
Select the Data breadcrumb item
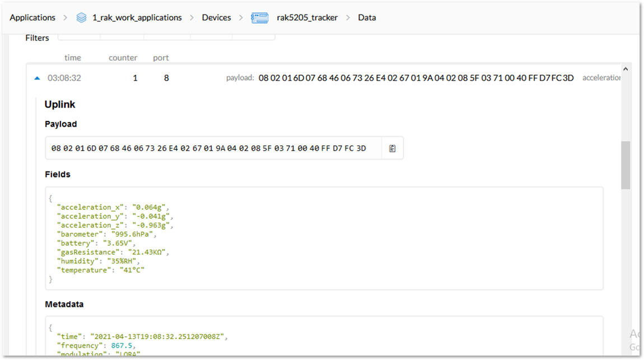(x=367, y=18)
